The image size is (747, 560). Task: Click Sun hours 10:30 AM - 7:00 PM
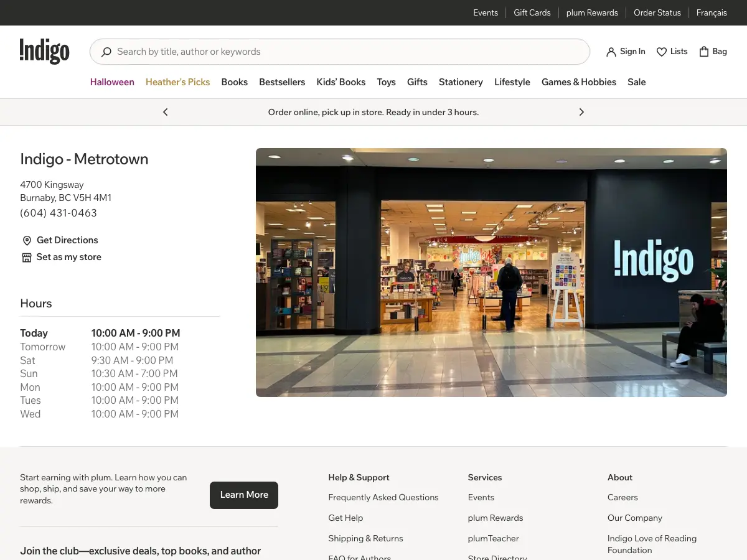click(x=134, y=373)
